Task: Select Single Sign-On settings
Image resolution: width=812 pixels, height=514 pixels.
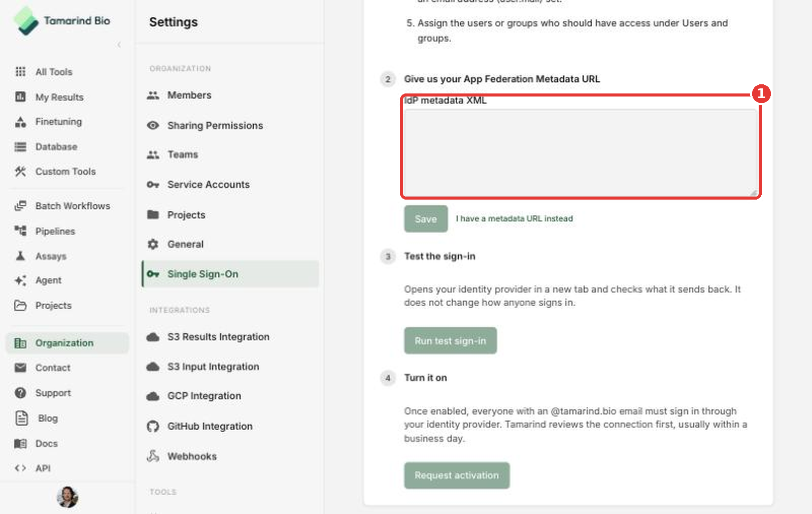Action: click(x=230, y=274)
